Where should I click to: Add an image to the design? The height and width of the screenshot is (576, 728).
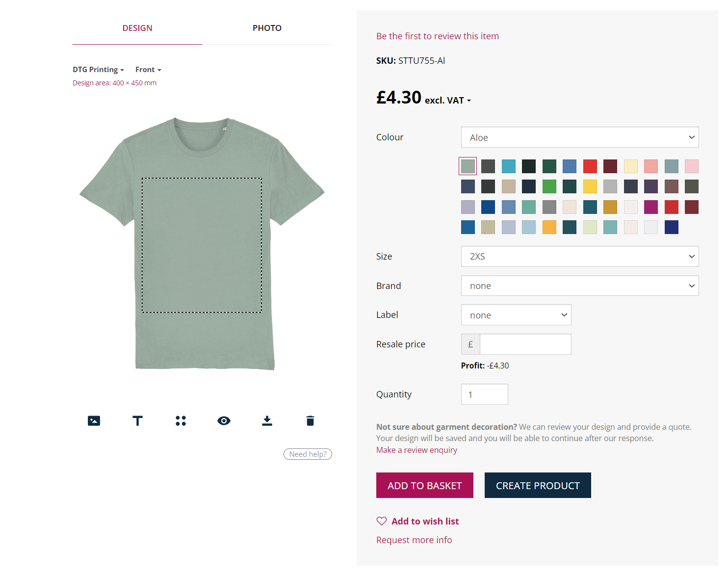(x=94, y=420)
